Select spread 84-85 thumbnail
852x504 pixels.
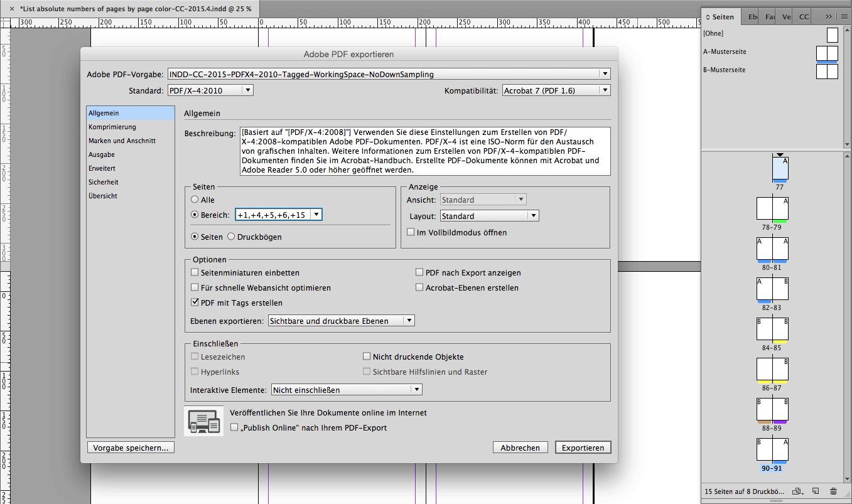coord(772,330)
